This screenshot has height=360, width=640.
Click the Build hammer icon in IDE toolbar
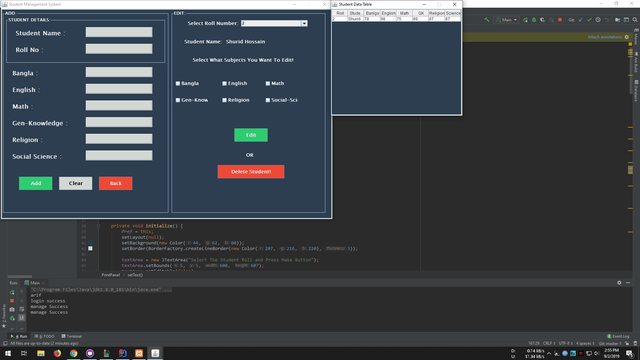(487, 20)
